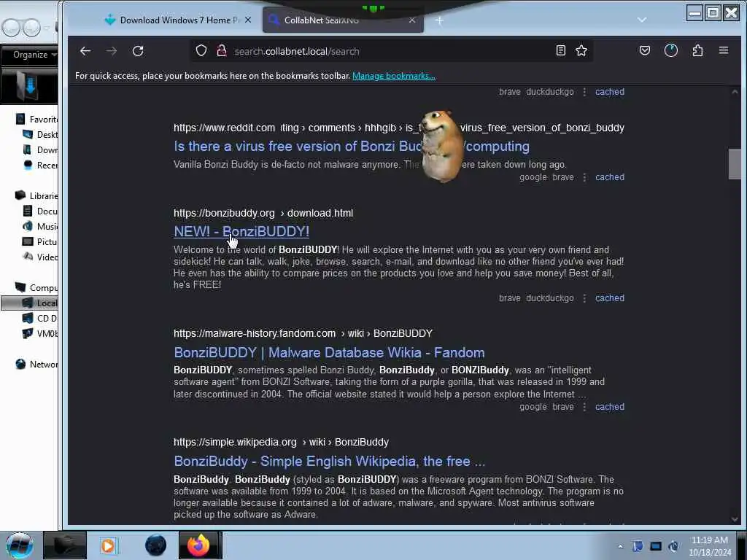Open the Firefox hamburger application menu
Screen dimensions: 747x560
(x=724, y=50)
